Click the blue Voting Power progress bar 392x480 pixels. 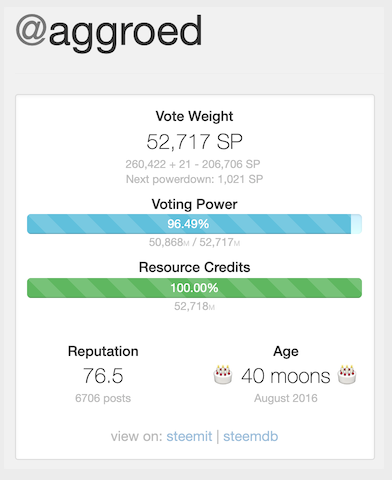coord(194,224)
